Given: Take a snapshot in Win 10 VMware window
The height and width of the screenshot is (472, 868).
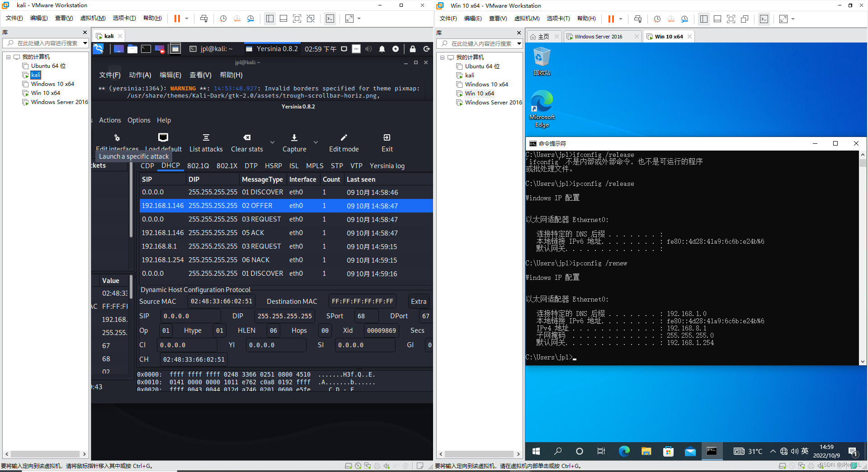Looking at the screenshot, I should (657, 19).
